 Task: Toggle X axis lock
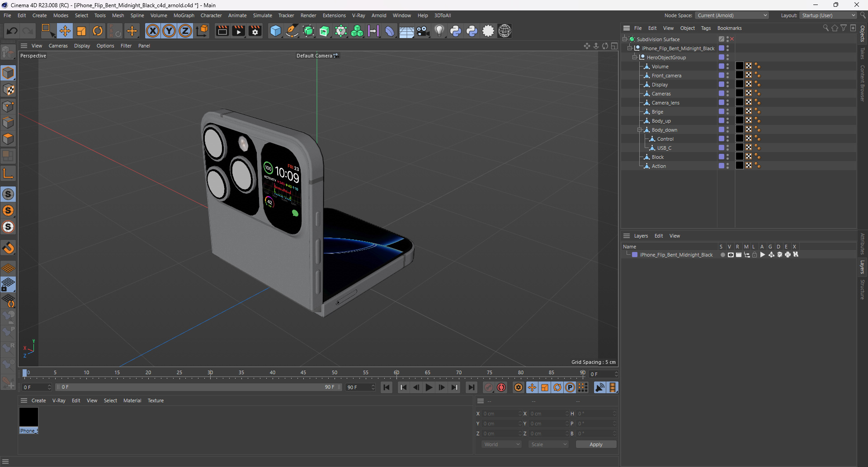coord(153,31)
